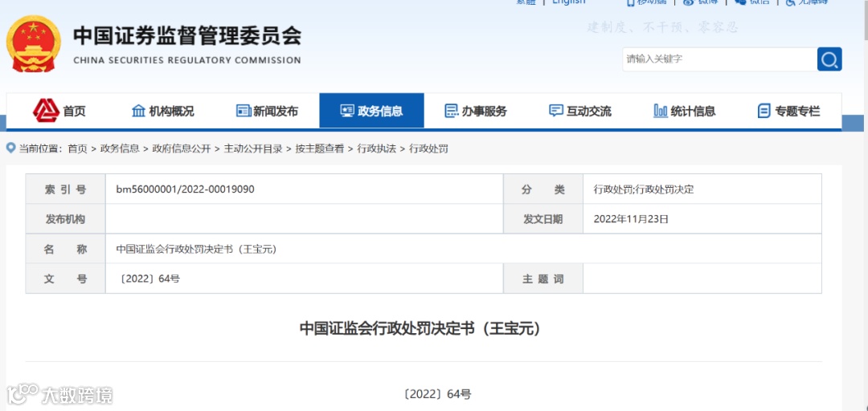
Task: Click the 分类 label cell
Action: click(543, 189)
